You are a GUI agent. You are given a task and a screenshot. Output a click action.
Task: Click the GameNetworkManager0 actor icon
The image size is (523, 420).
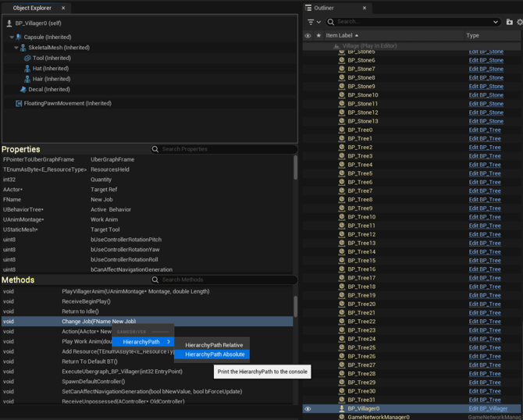(342, 417)
